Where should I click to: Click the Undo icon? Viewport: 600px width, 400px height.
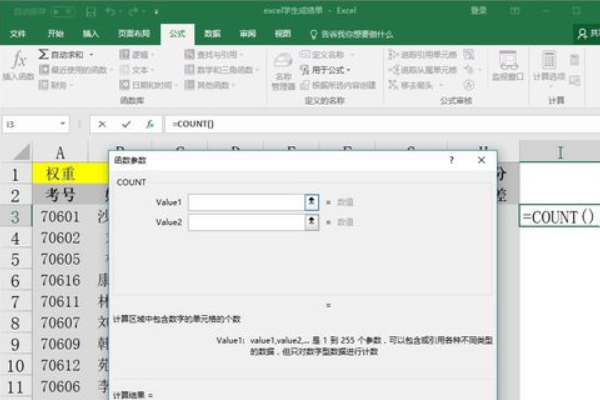111,11
